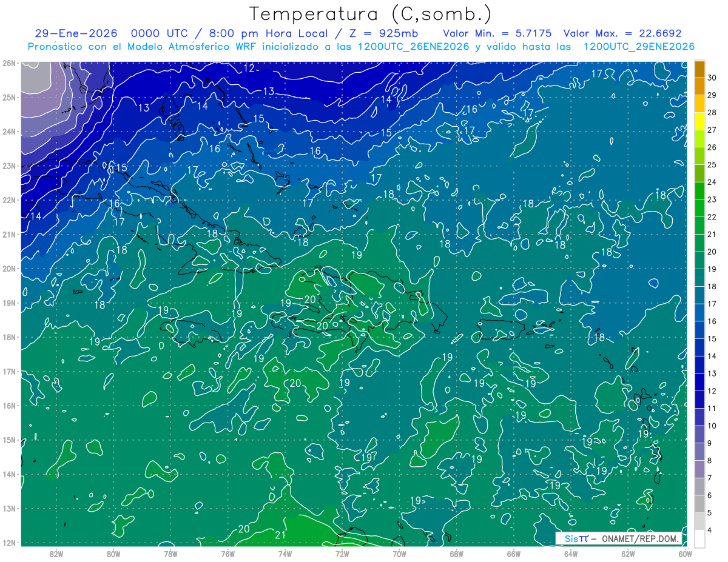The image size is (728, 562).
Task: Click the "21N" latitude axis label
Action: pos(8,234)
